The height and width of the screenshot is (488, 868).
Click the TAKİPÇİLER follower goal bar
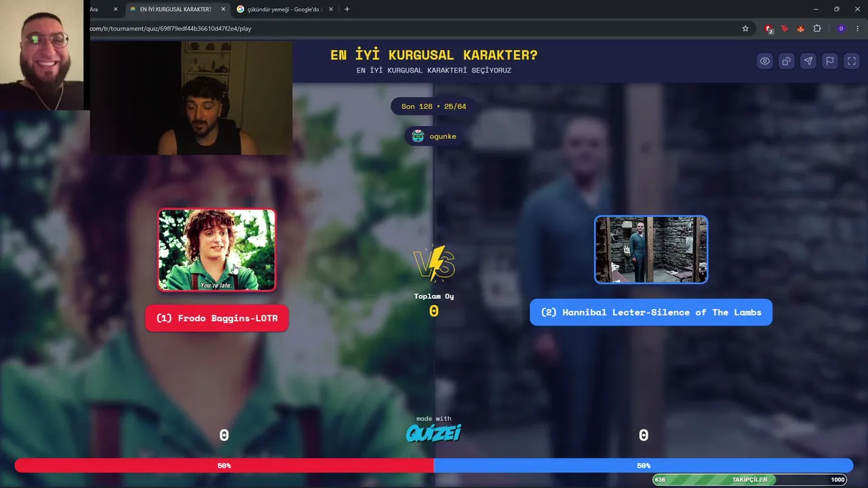[749, 480]
